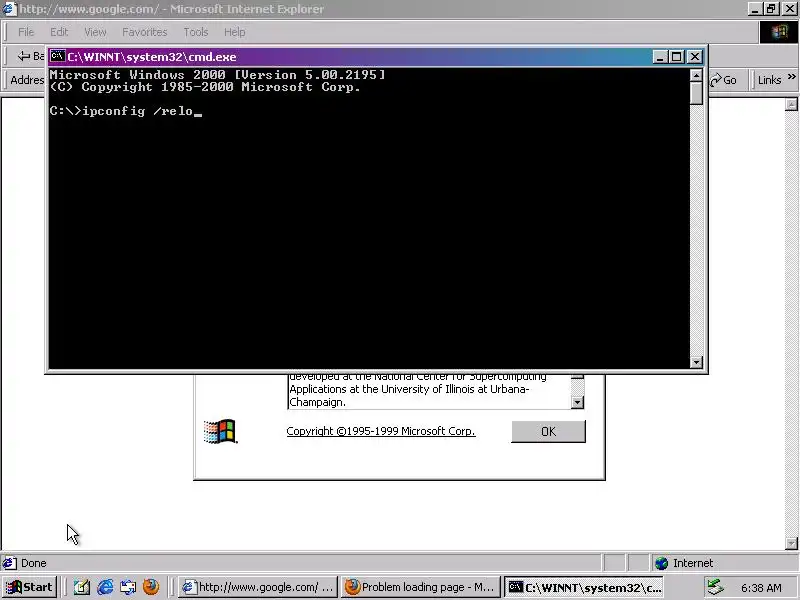This screenshot has height=600, width=800.
Task: Close the cmd.exe window
Action: (695, 57)
